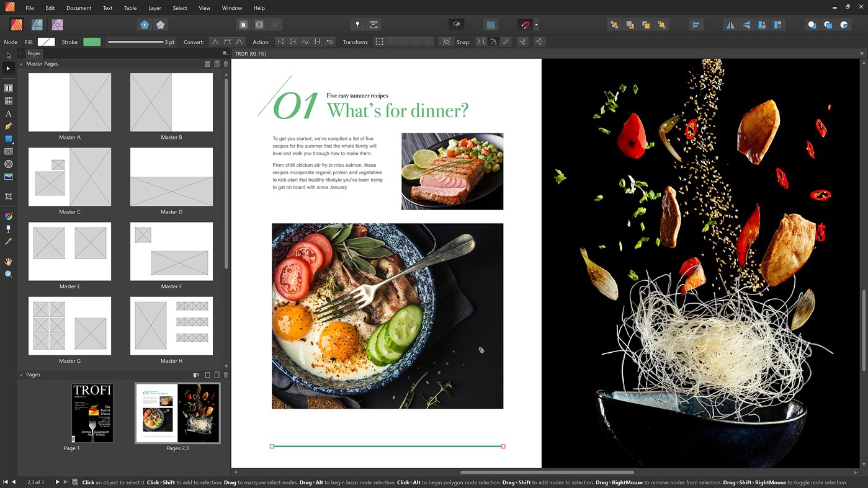Image resolution: width=868 pixels, height=488 pixels.
Task: Open the Layer menu
Action: pyautogui.click(x=154, y=8)
